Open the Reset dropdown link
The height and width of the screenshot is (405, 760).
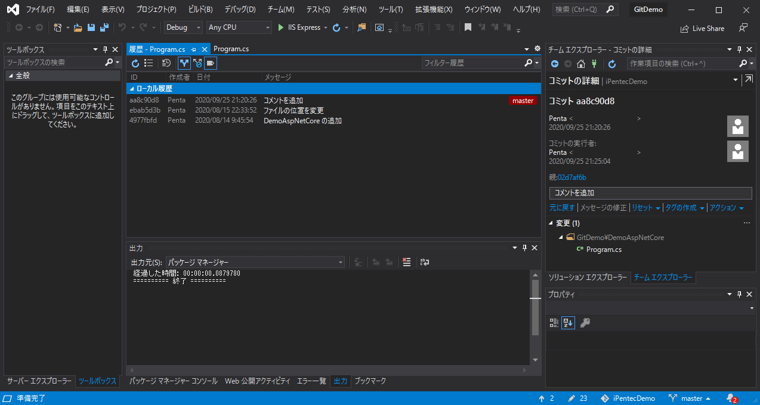(646, 208)
